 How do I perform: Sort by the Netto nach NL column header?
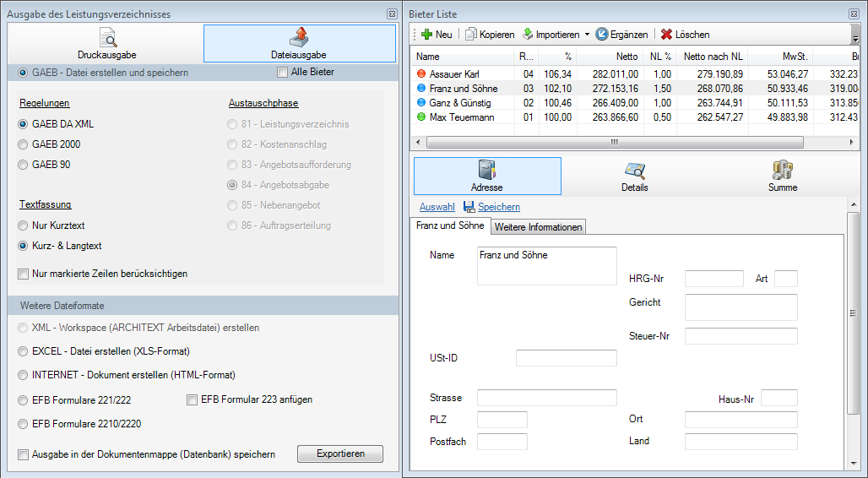point(713,57)
